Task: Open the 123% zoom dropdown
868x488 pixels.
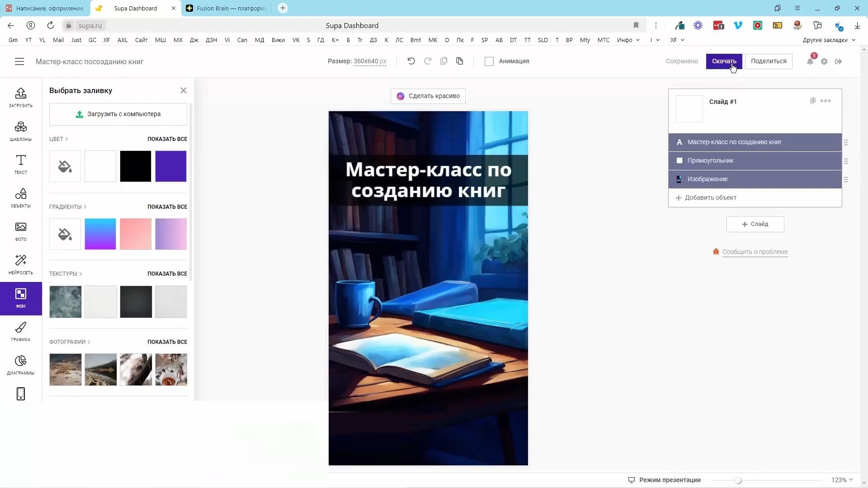Action: [842, 480]
